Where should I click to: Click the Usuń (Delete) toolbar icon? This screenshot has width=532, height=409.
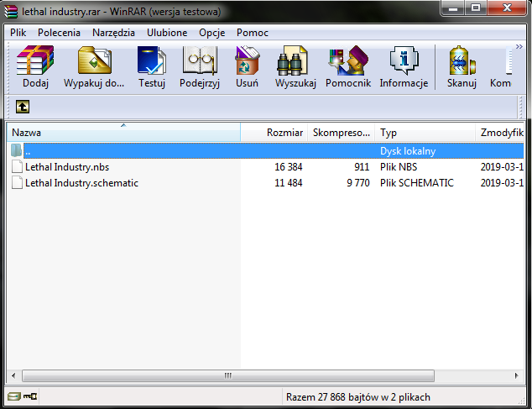click(x=247, y=67)
